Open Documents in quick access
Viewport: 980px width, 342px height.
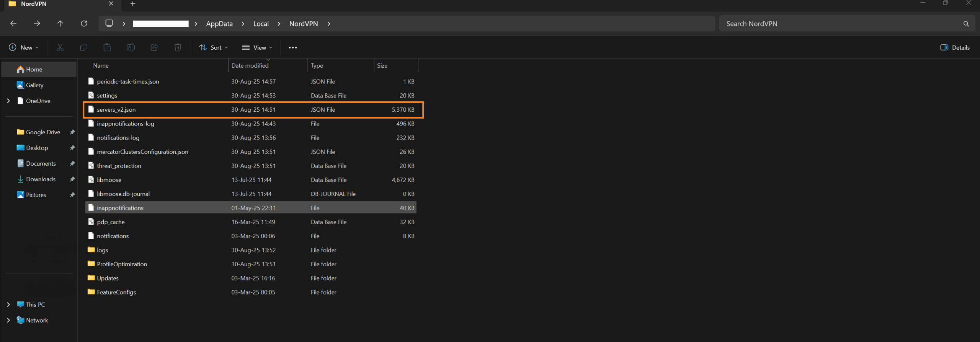[41, 163]
